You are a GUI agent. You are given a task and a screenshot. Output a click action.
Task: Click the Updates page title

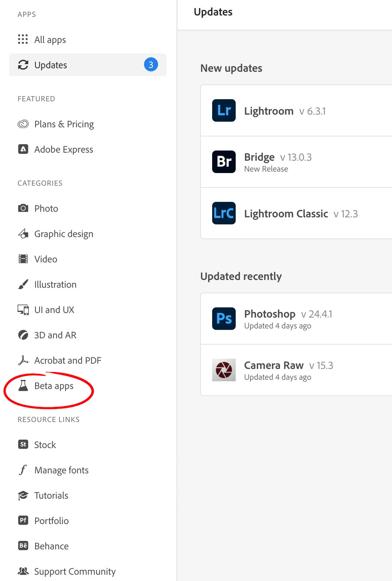point(213,12)
